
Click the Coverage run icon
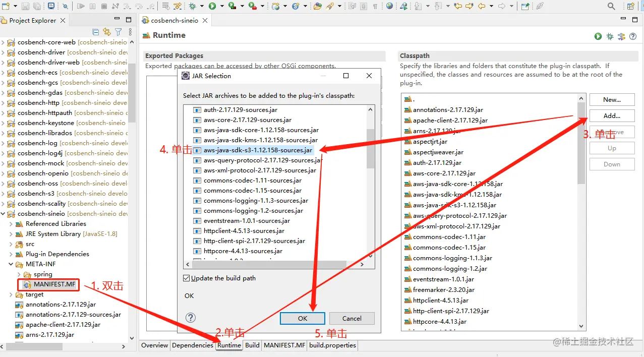coord(231,6)
